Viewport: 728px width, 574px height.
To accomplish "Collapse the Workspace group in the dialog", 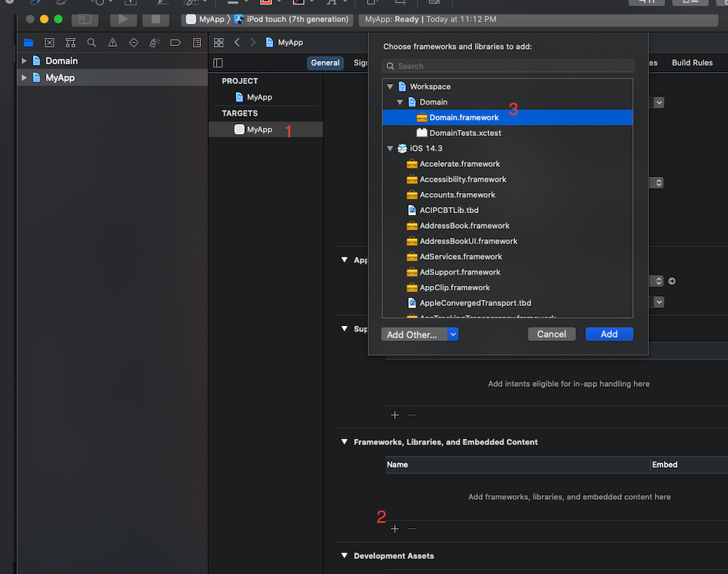I will pos(390,86).
